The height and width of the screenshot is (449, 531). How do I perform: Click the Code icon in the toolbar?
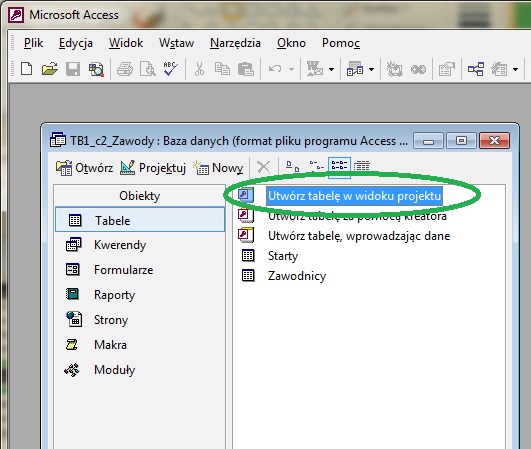(x=395, y=69)
